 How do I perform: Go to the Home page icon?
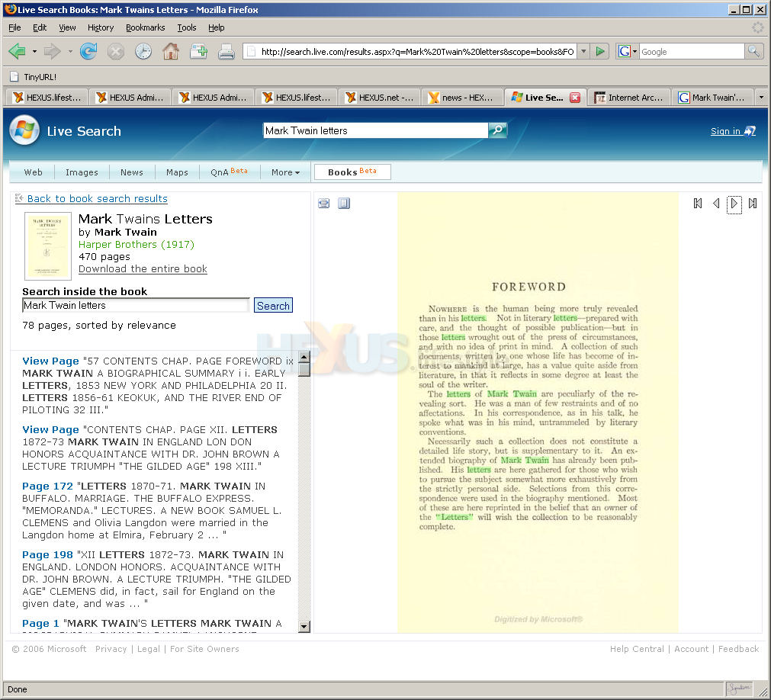coord(171,51)
